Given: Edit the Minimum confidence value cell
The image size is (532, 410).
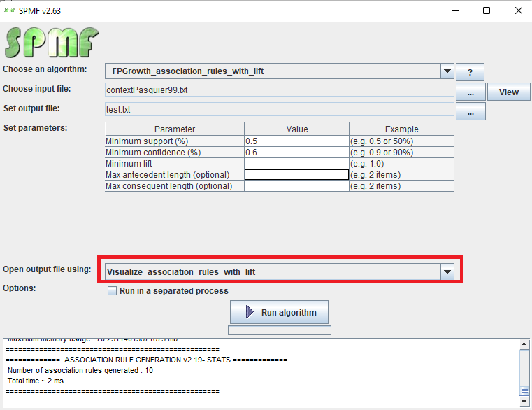Looking at the screenshot, I should [296, 152].
